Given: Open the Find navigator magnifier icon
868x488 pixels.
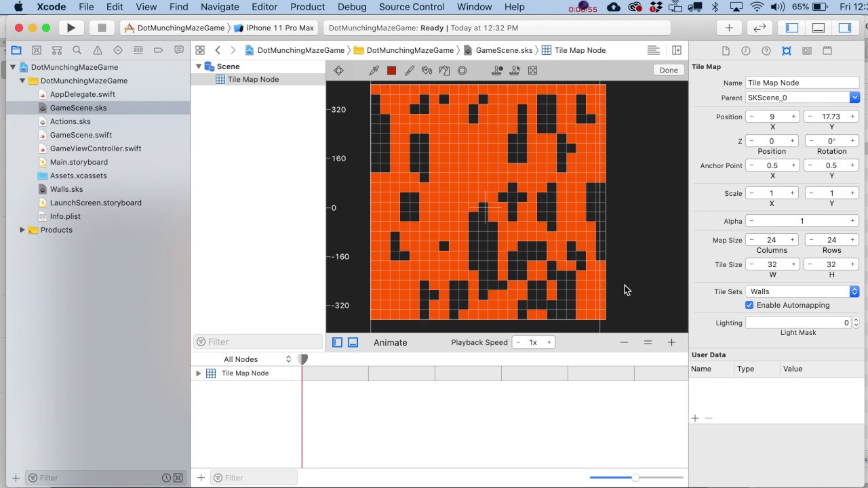Looking at the screenshot, I should [x=77, y=50].
